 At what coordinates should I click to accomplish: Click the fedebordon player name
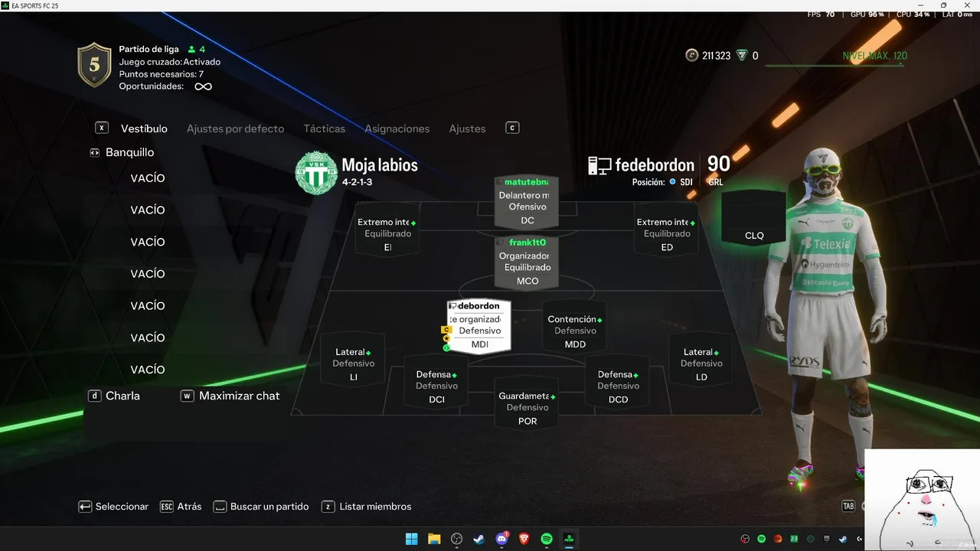tap(655, 165)
